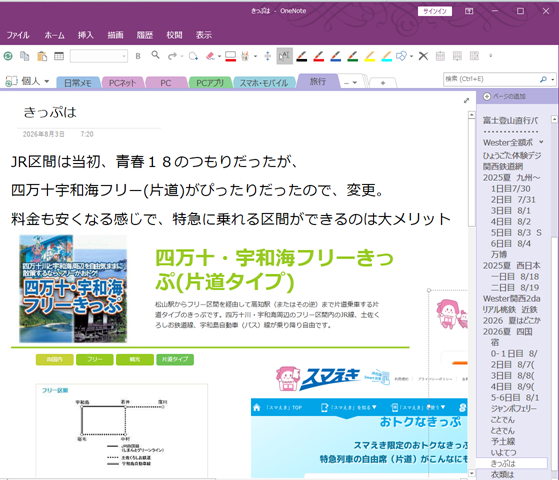Click the サインイン button
Image resolution: width=559 pixels, height=480 pixels.
(x=435, y=11)
